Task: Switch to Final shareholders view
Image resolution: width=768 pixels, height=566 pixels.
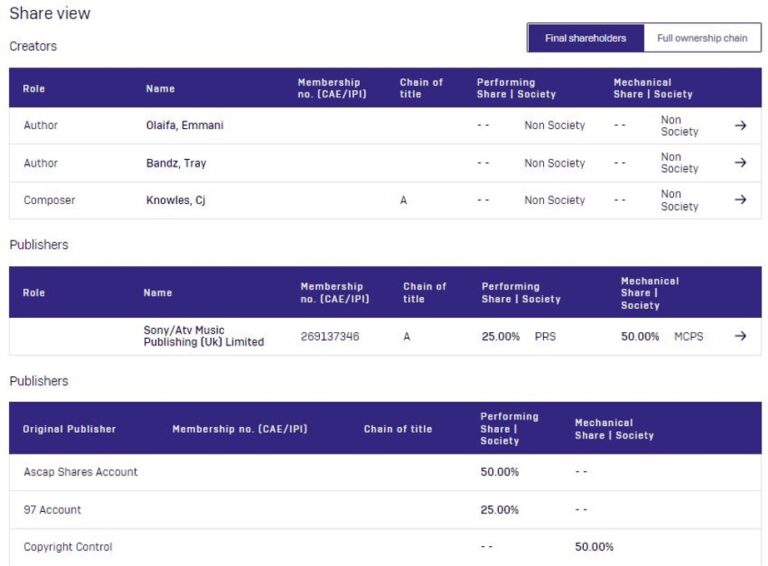Action: 585,38
